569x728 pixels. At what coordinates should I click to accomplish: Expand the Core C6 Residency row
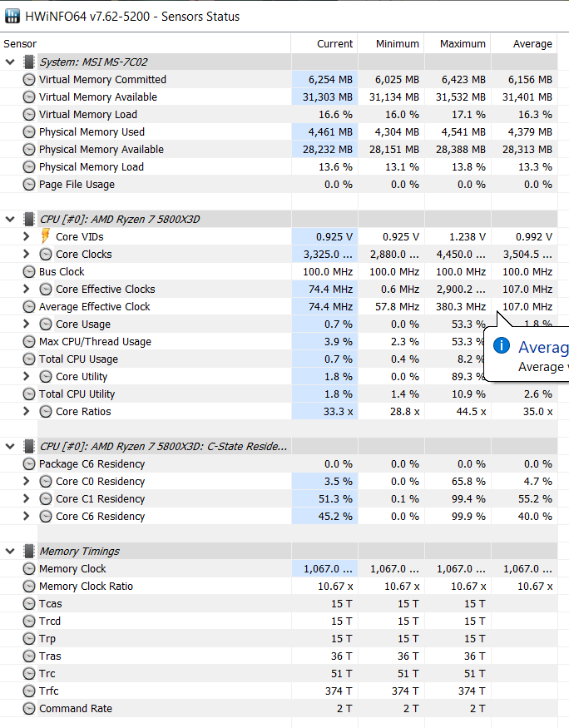pos(27,516)
